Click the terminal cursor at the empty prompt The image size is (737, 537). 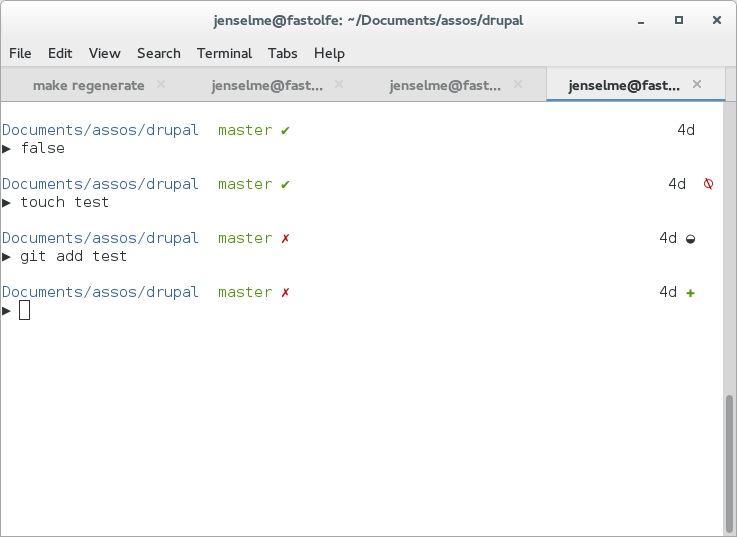pos(24,310)
